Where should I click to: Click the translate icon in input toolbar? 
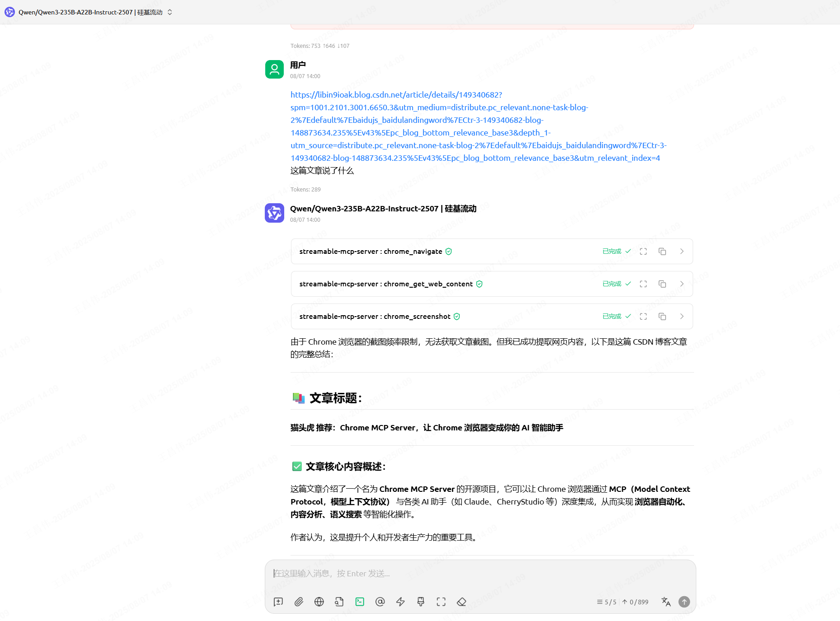[666, 602]
